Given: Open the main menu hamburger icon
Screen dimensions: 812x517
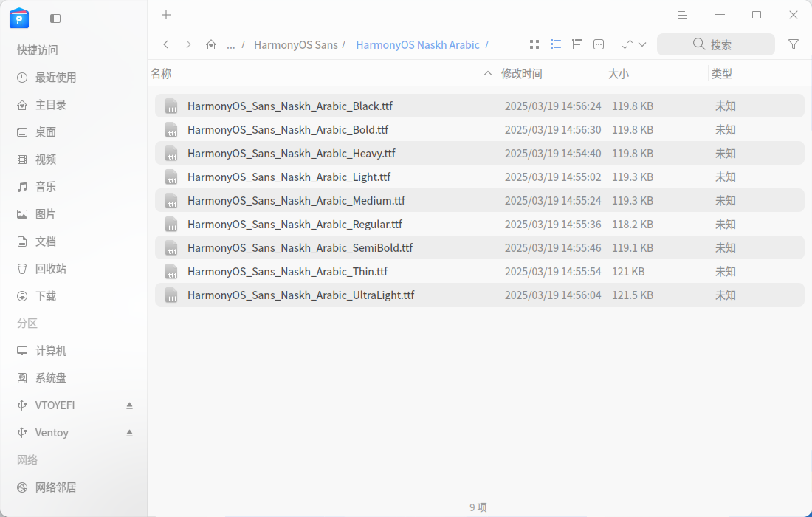Looking at the screenshot, I should (683, 16).
